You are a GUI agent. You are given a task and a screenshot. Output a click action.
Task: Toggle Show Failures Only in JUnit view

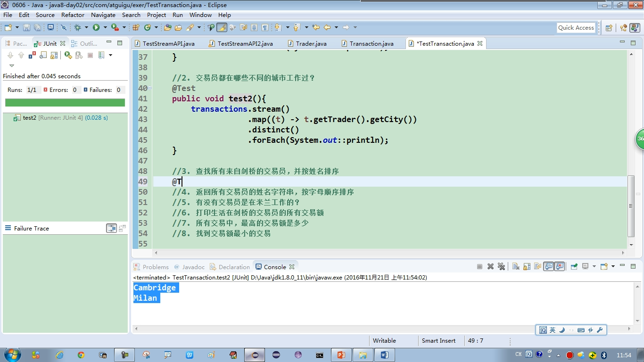tap(32, 55)
